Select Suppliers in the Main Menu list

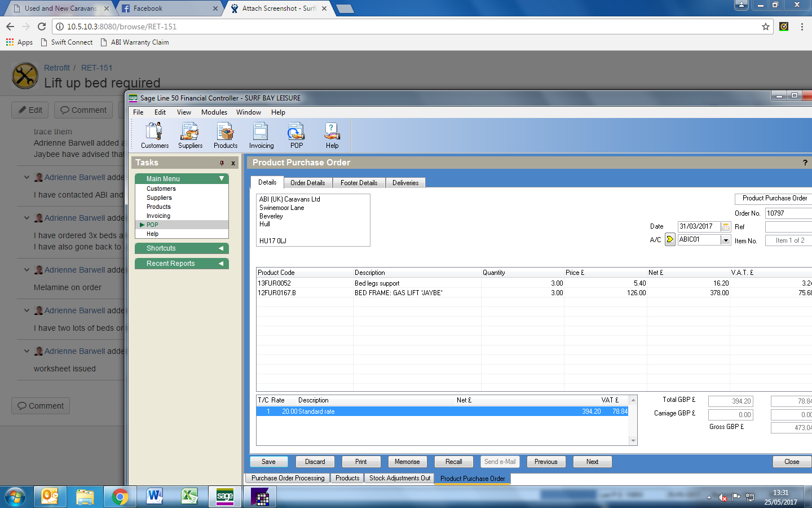pyautogui.click(x=159, y=198)
